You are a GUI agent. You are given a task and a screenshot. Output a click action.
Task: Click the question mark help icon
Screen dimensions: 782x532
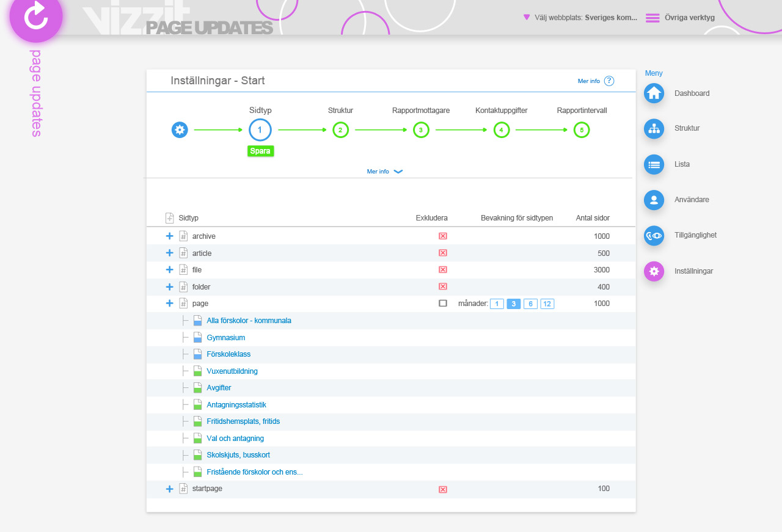pos(609,81)
